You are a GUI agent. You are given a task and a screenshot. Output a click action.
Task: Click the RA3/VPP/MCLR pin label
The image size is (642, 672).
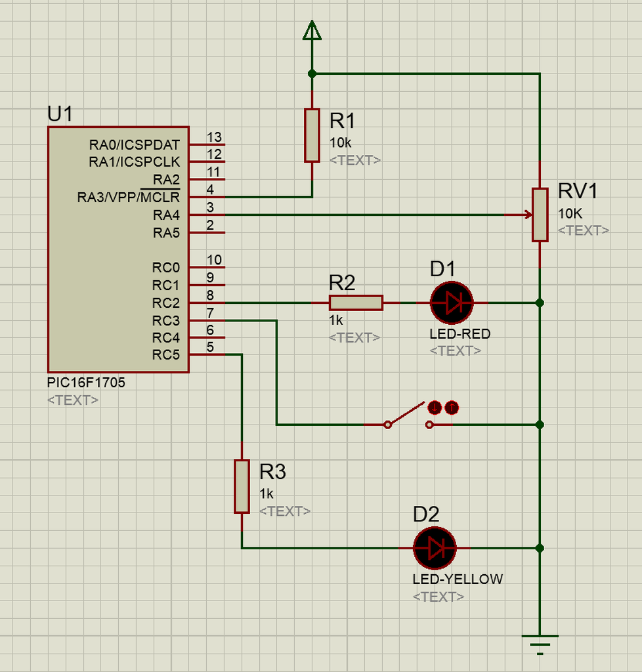click(129, 197)
